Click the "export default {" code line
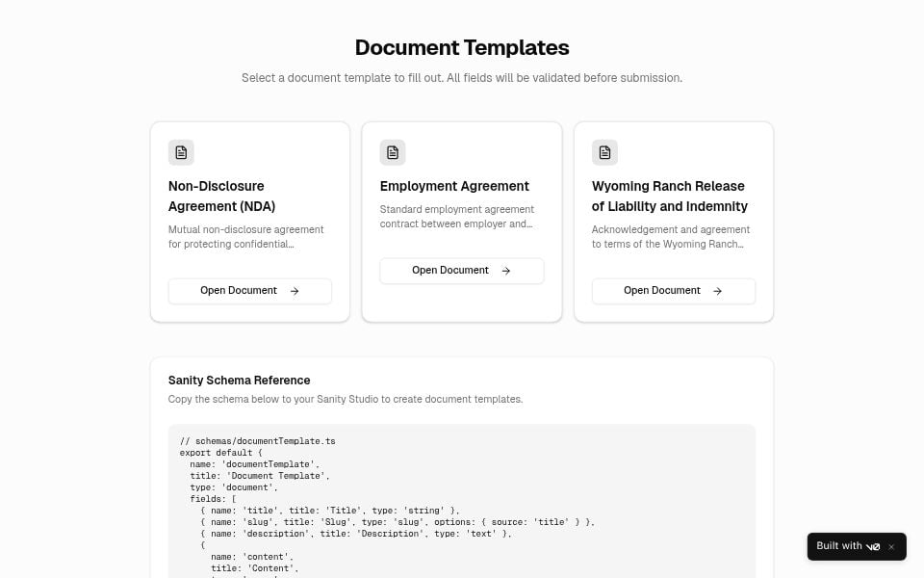924x578 pixels. click(x=221, y=453)
